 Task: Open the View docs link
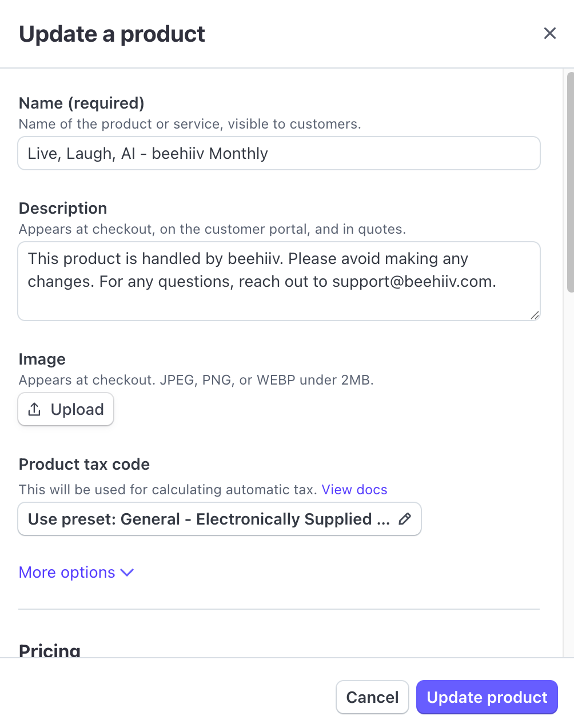click(354, 490)
